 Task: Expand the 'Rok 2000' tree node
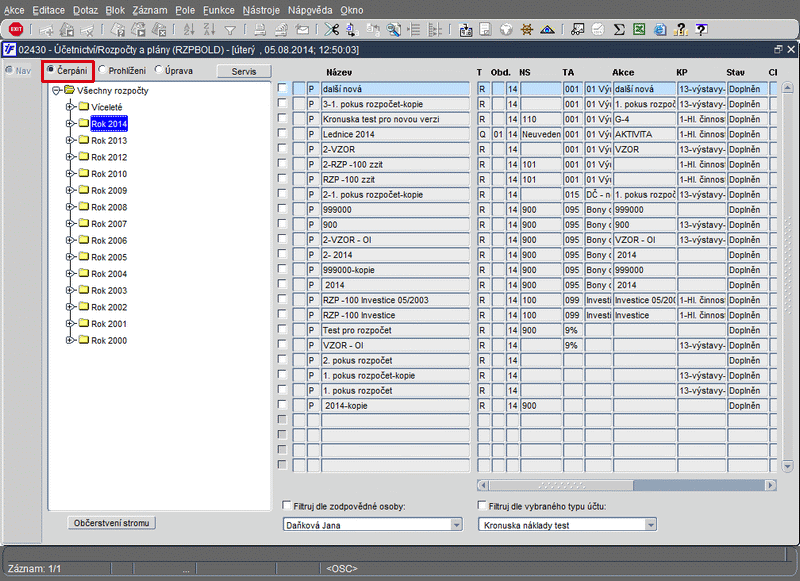click(70, 340)
